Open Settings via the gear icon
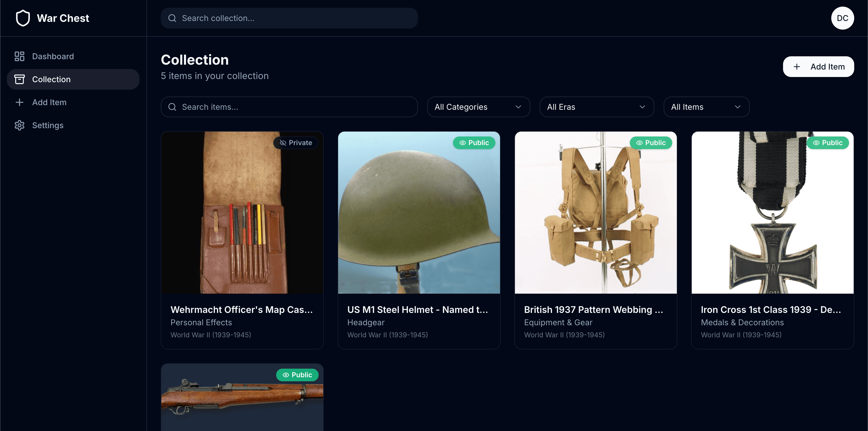The image size is (868, 431). click(x=19, y=125)
